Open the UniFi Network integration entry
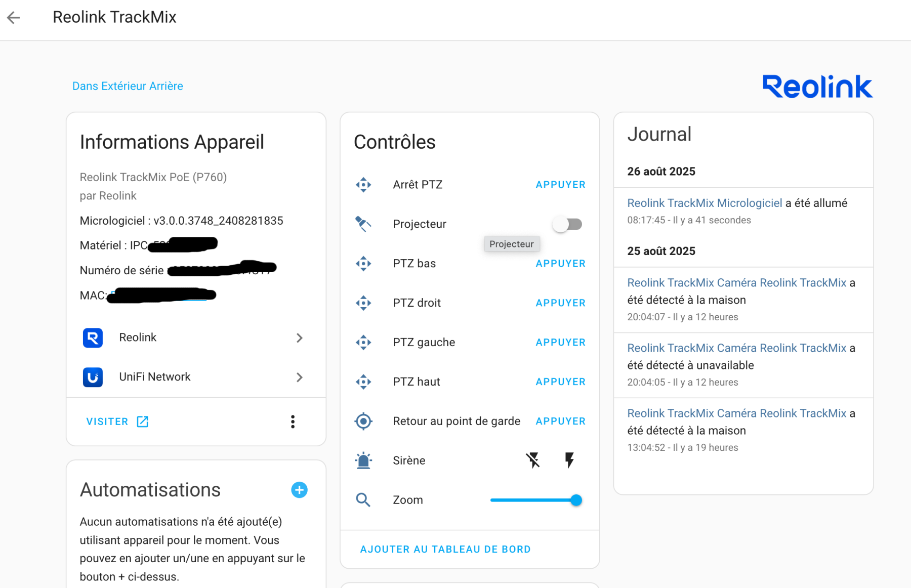This screenshot has height=588, width=911. pyautogui.click(x=196, y=377)
